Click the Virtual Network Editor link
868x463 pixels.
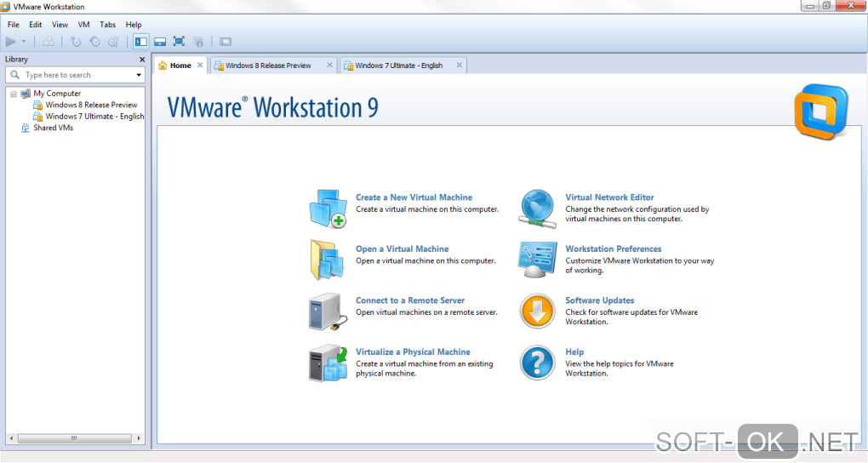(x=609, y=197)
